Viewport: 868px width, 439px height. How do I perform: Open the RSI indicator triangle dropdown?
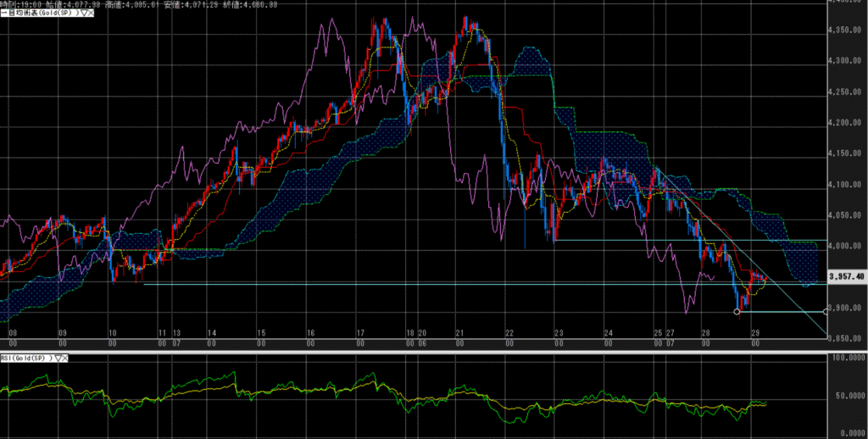point(58,358)
